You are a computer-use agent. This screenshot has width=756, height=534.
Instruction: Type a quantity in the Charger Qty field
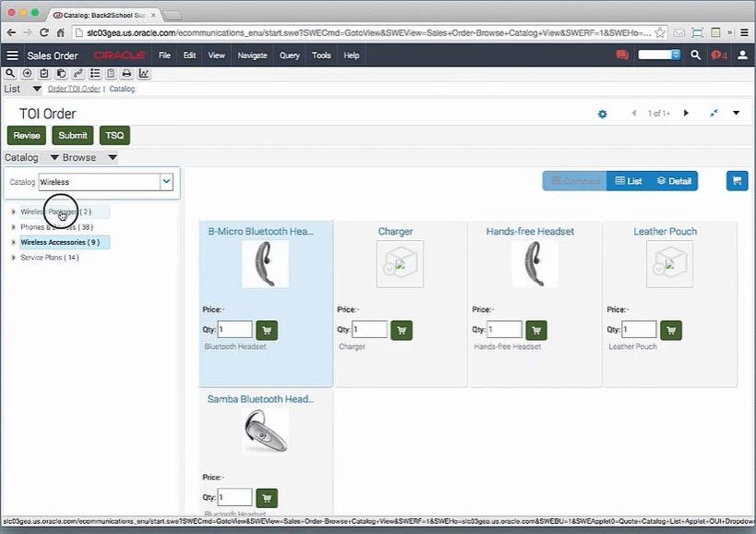point(367,329)
